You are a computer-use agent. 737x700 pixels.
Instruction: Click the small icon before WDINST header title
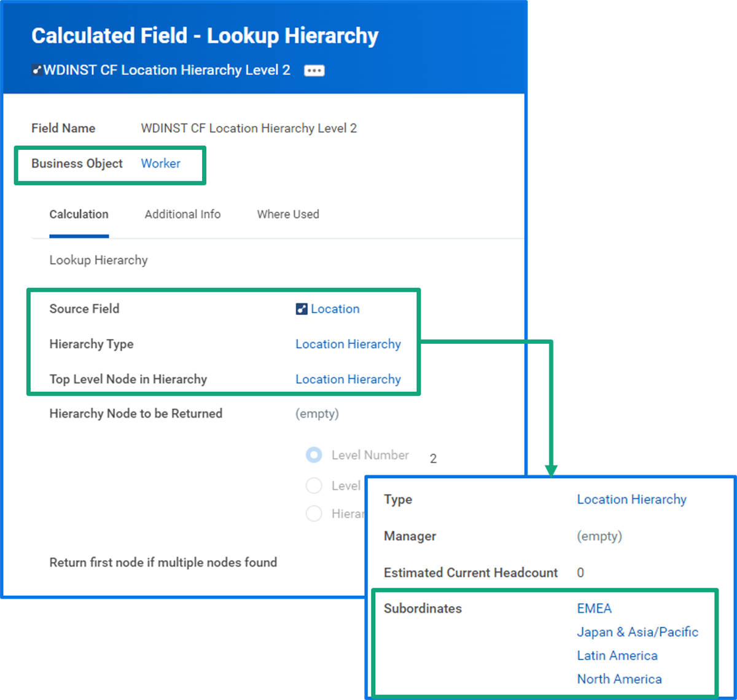[37, 70]
